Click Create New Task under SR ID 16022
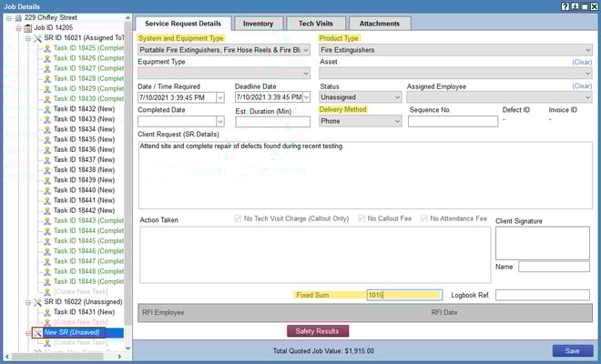Image resolution: width=601 pixels, height=364 pixels. 80,322
